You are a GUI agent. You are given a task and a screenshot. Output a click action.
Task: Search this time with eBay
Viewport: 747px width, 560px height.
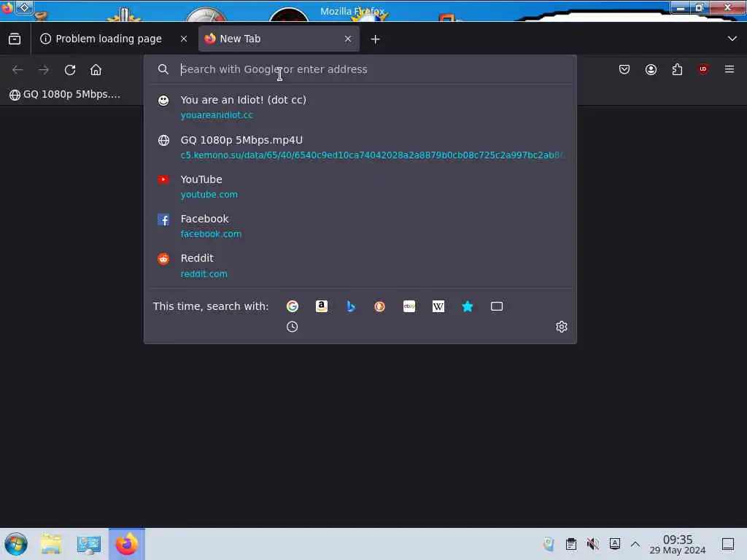coord(409,306)
